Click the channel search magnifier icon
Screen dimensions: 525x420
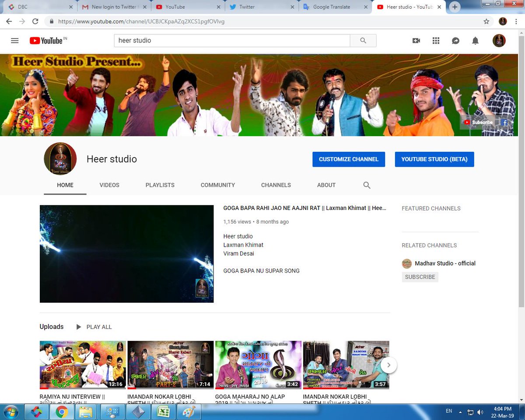click(367, 185)
